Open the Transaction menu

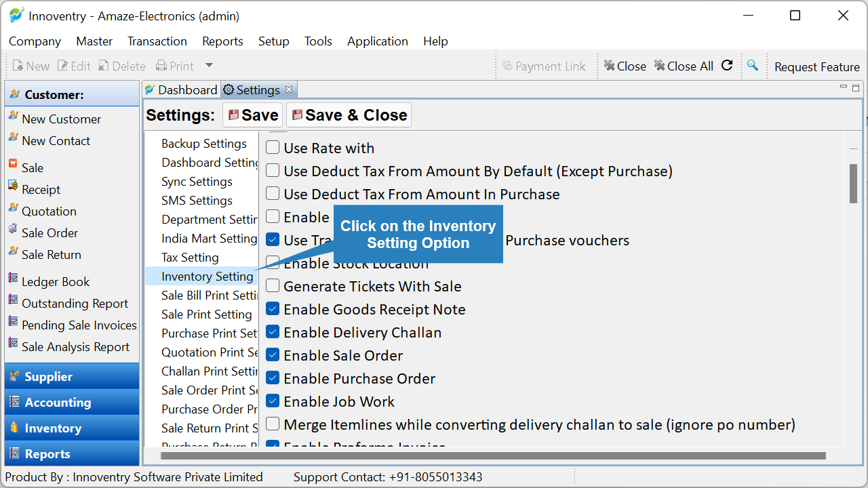[157, 41]
